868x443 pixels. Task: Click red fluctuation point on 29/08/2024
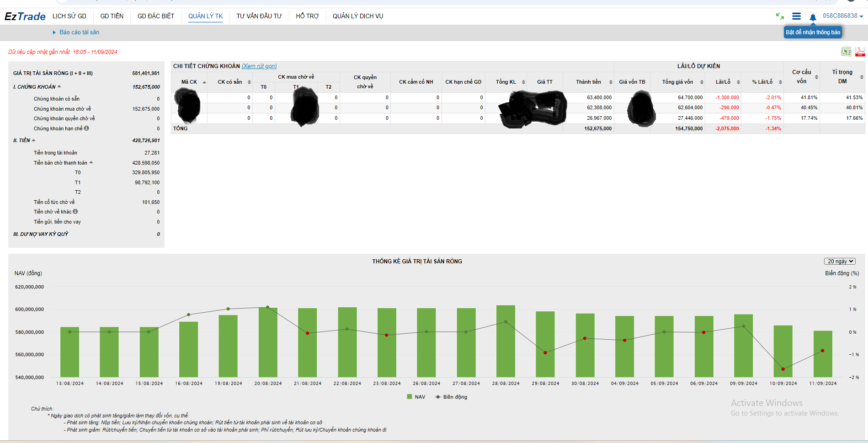tap(545, 352)
